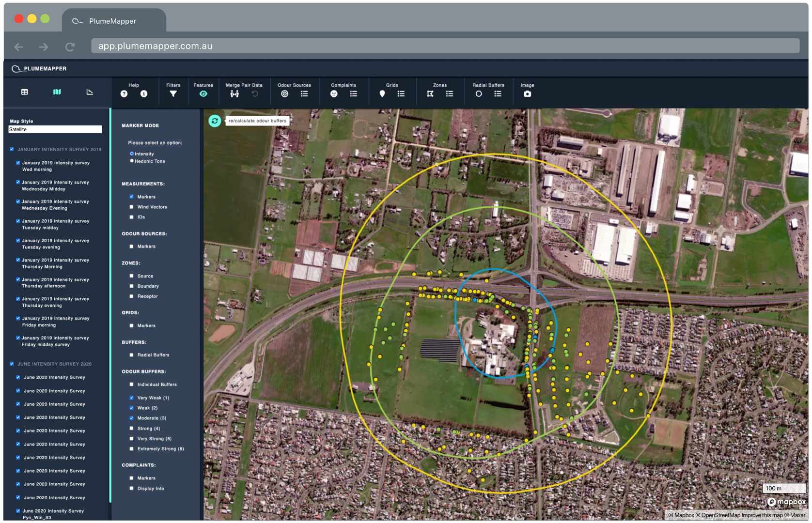812x523 pixels.
Task: Click Improve this map link
Action: coord(762,515)
